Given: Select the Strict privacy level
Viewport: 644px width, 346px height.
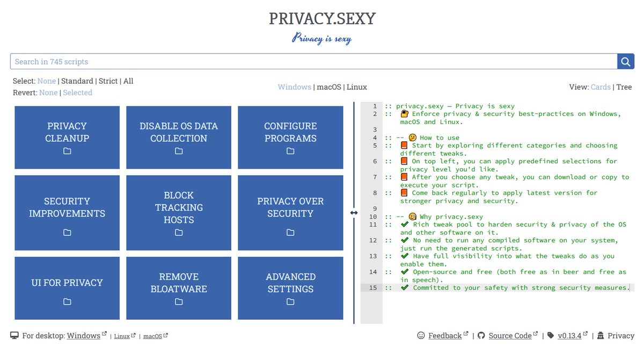Looking at the screenshot, I should click(108, 81).
